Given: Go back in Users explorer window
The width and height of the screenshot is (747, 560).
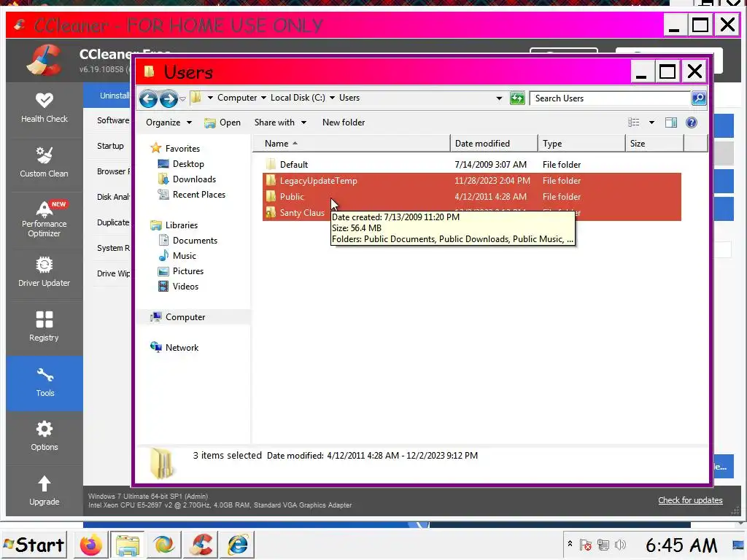Looking at the screenshot, I should click(x=148, y=99).
